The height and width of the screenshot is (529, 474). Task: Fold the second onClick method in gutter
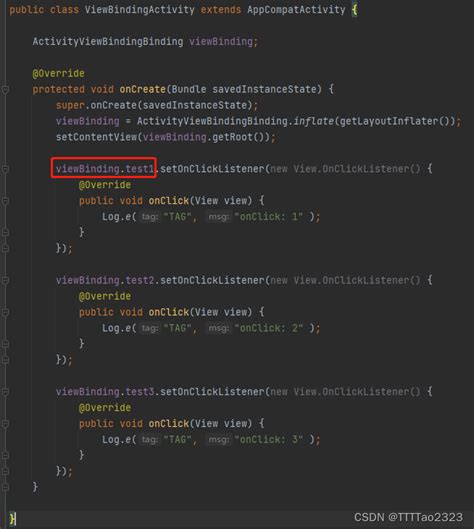coord(5,312)
